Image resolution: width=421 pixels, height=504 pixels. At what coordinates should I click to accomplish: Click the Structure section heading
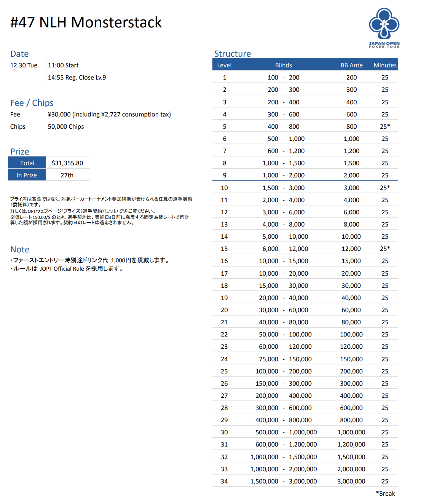pos(232,54)
